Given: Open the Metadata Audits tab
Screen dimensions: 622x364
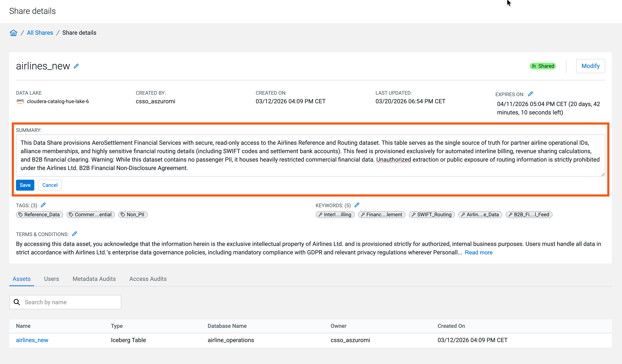Looking at the screenshot, I should click(94, 279).
